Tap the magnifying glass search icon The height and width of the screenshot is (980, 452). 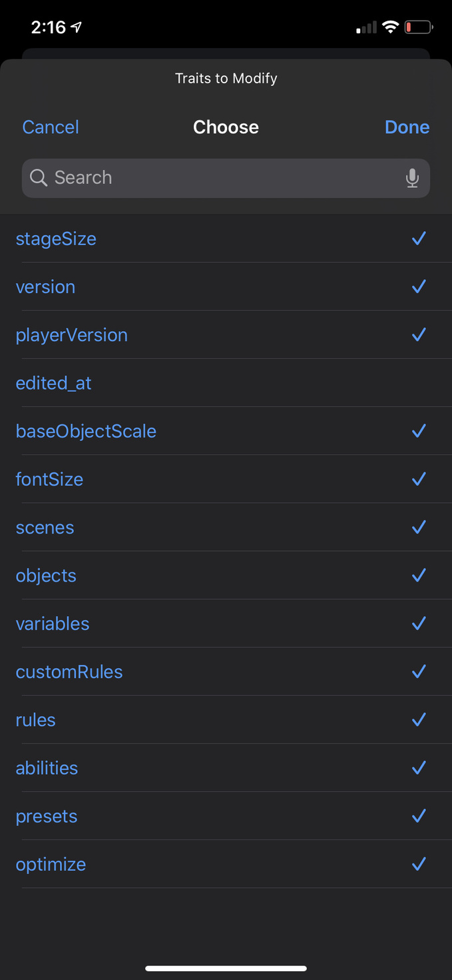[39, 178]
